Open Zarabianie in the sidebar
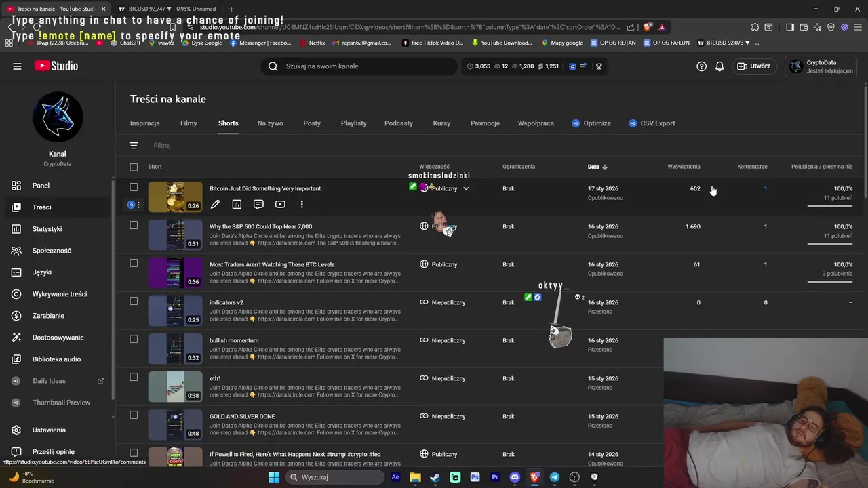The image size is (868, 488). [57, 316]
